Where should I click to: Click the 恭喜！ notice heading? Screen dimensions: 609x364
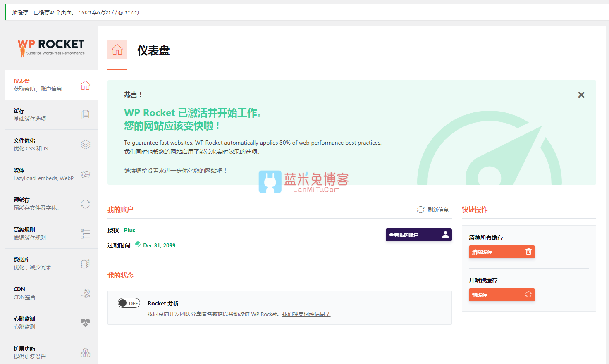[x=133, y=95]
